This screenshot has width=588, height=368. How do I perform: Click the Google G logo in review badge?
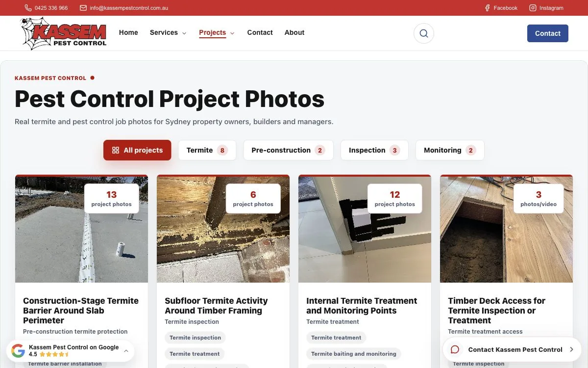tap(18, 351)
